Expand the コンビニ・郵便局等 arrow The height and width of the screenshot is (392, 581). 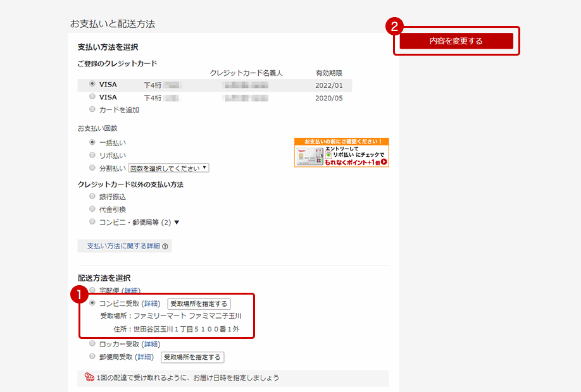177,223
